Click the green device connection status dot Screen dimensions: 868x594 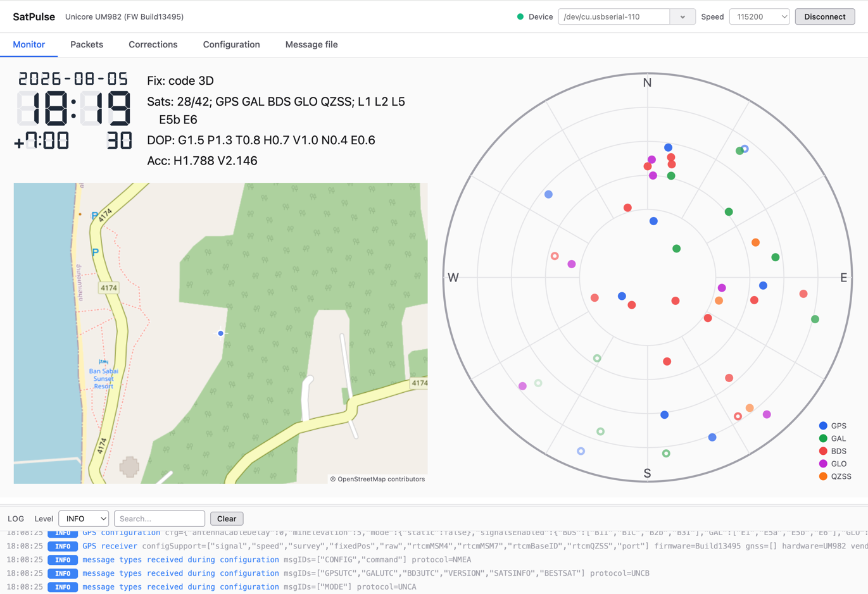pyautogui.click(x=520, y=17)
